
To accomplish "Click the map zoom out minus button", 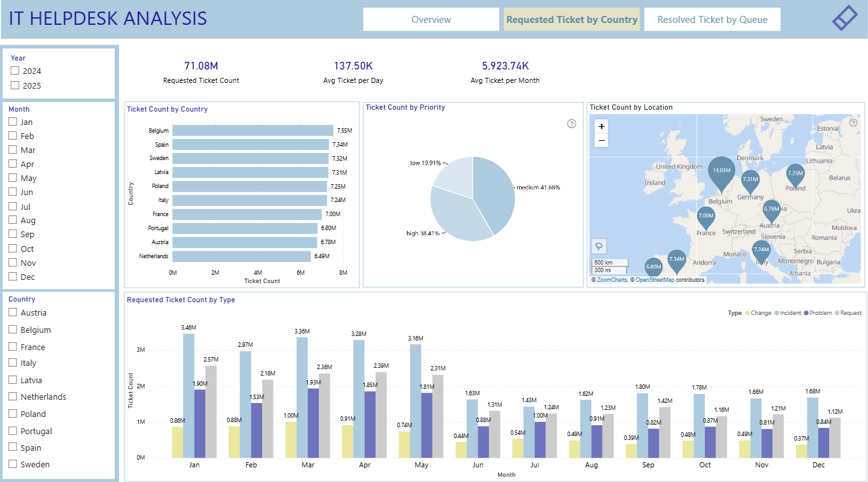I will [601, 140].
